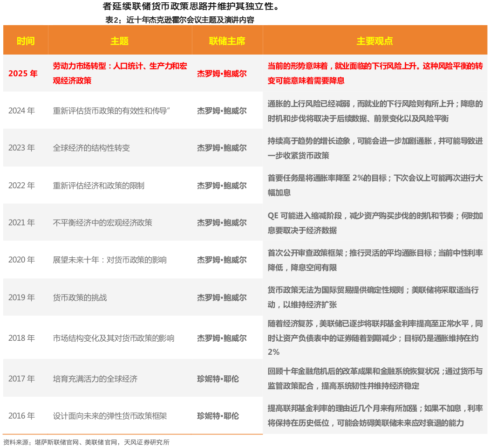The width and height of the screenshot is (490, 448).
Task: Select topic 不平衡经济中的宏观经济政策
Action: point(102,223)
